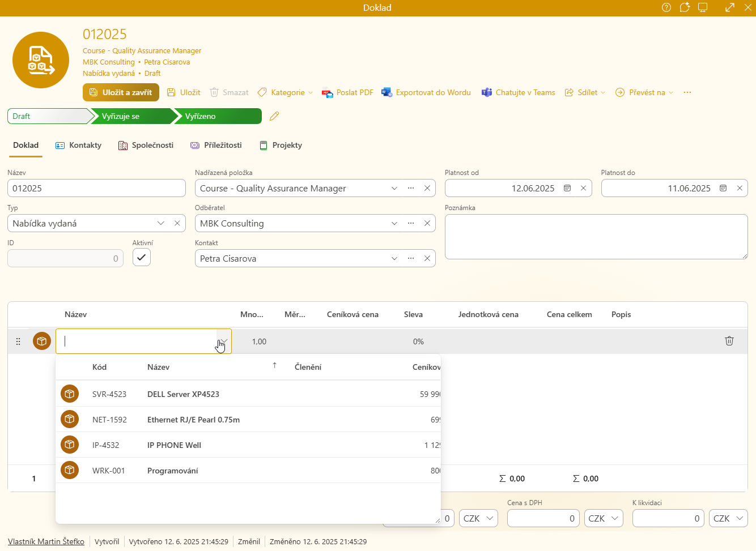The height and width of the screenshot is (551, 756).
Task: Open the MBK Consulting header link
Action: click(109, 62)
